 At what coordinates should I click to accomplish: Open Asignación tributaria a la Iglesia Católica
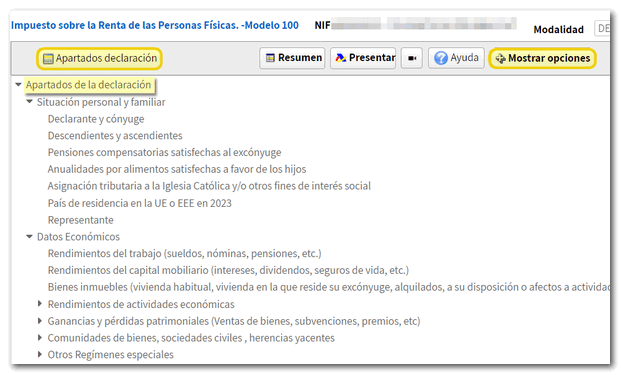[x=209, y=186]
